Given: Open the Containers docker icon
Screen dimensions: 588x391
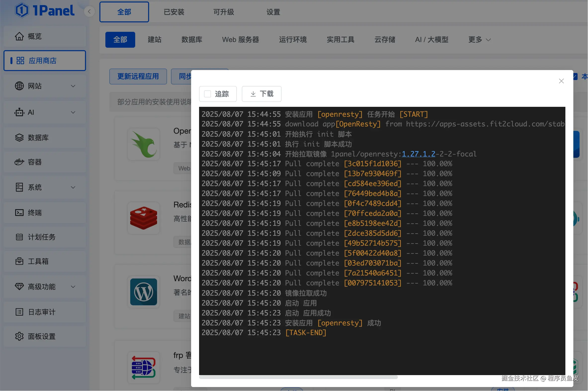Looking at the screenshot, I should click(19, 162).
